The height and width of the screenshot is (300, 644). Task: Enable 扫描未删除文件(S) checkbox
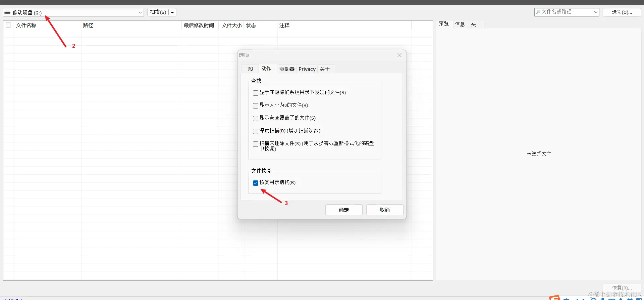256,144
